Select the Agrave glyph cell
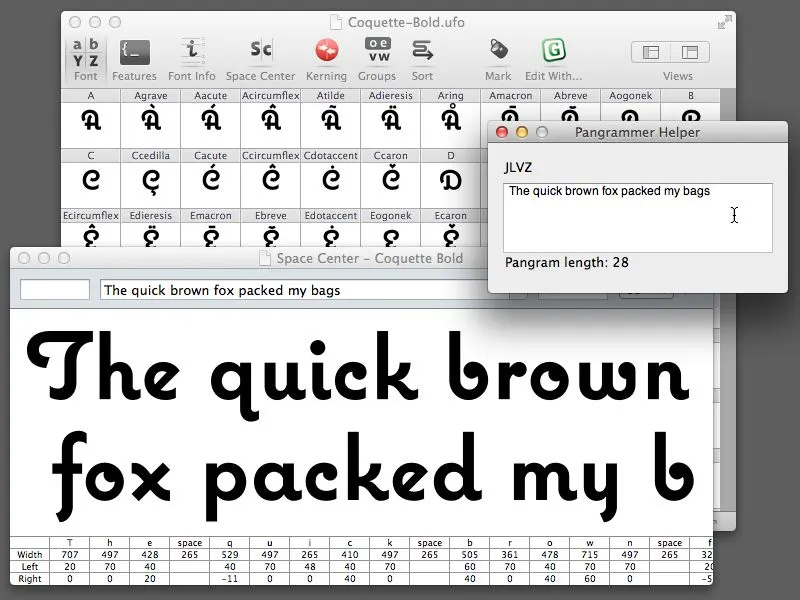This screenshot has width=800, height=600. point(150,121)
